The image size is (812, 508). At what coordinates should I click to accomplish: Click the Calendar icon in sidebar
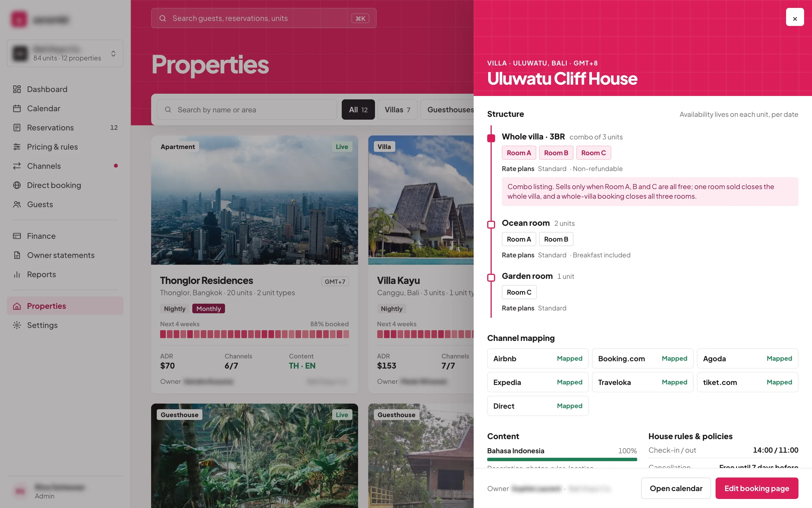click(x=17, y=108)
